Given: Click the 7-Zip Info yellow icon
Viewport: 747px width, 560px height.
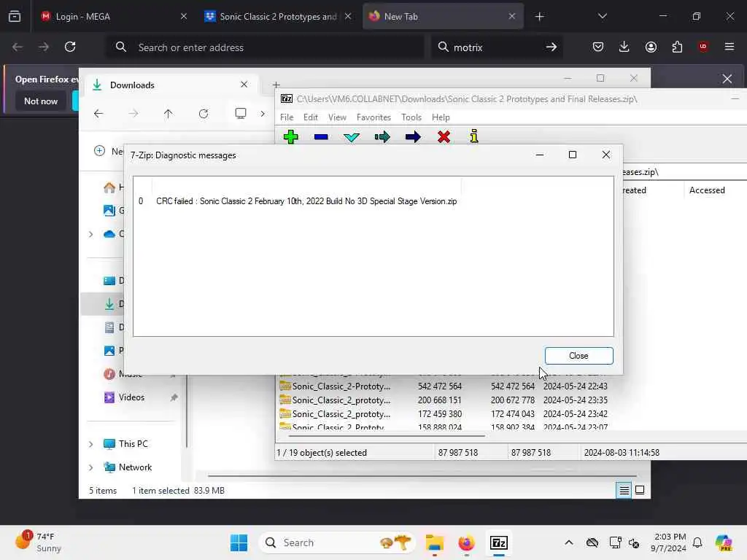Looking at the screenshot, I should (474, 136).
